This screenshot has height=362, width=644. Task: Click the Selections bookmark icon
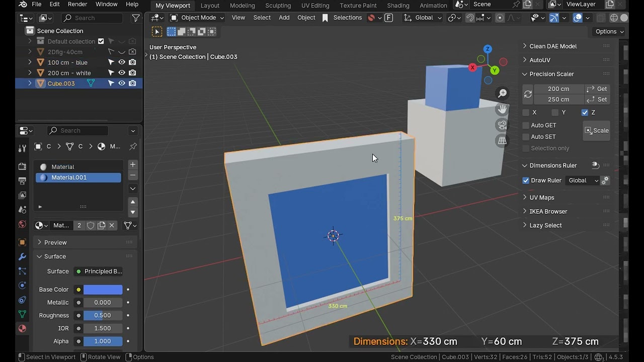click(325, 18)
